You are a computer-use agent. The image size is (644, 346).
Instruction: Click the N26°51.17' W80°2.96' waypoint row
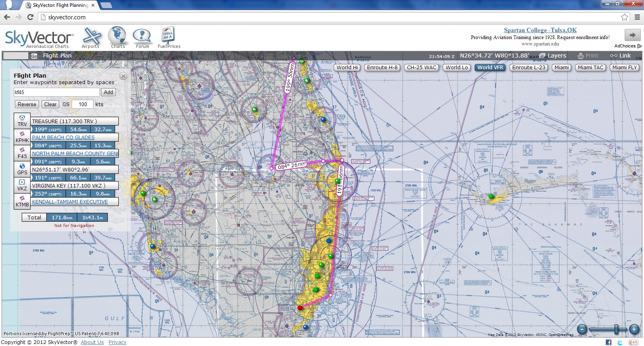[x=75, y=169]
